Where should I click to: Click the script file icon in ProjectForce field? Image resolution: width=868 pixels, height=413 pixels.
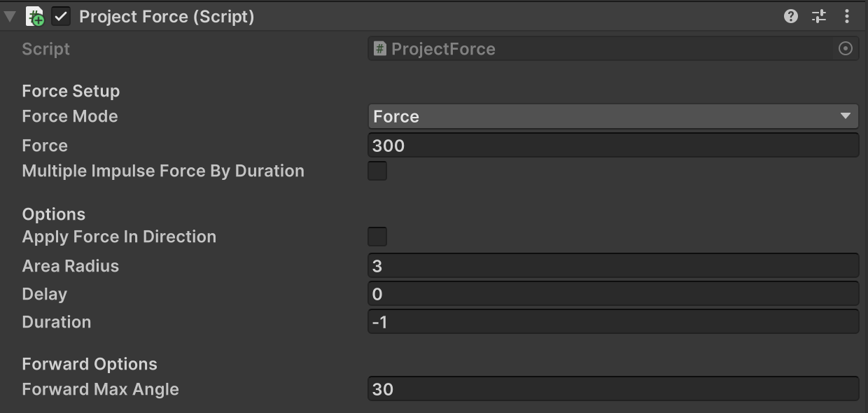379,48
